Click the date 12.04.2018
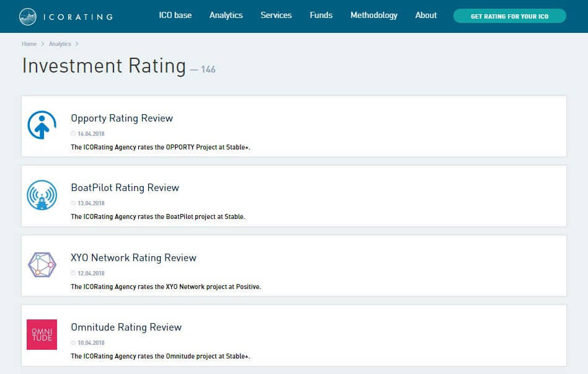588x374 pixels. pos(91,274)
